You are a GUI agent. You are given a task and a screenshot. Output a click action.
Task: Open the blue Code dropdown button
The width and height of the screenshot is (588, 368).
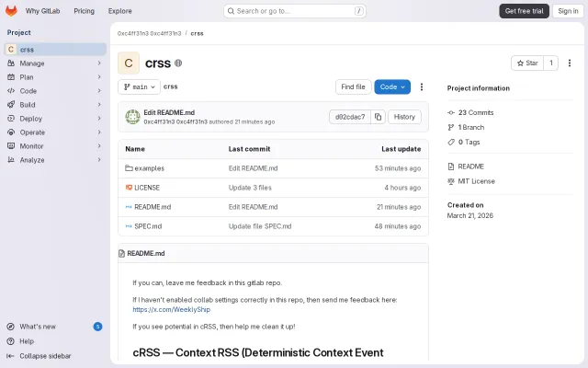click(x=392, y=86)
